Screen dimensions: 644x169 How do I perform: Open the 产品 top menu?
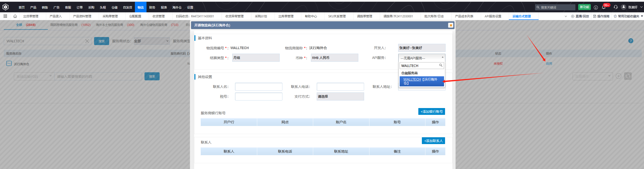33,7
